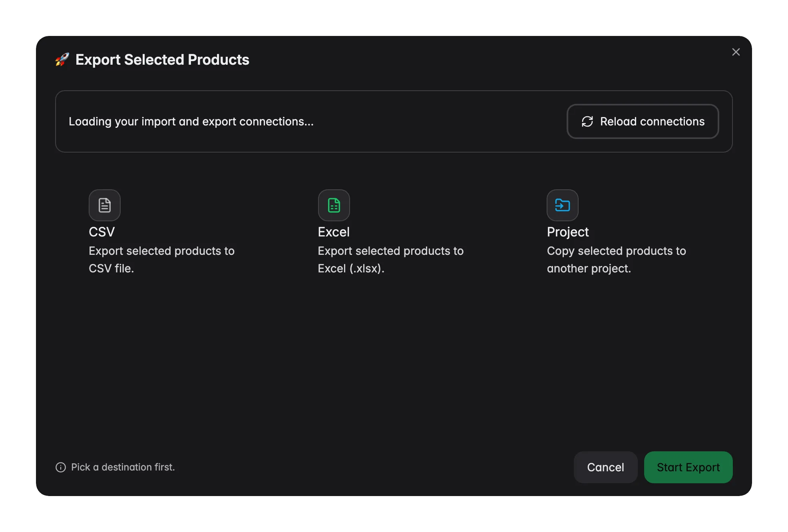Choose the green Excel spreadsheet icon
This screenshot has height=532, width=788.
tap(334, 205)
